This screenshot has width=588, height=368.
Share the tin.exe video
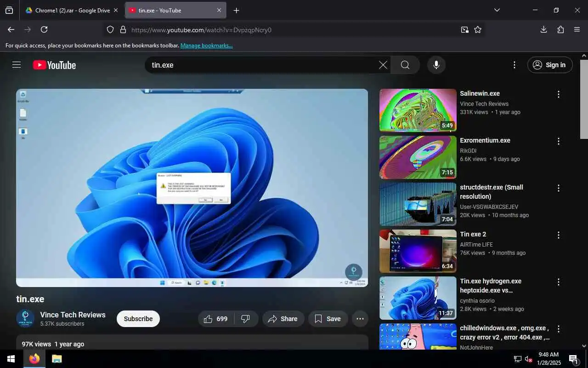pos(283,319)
